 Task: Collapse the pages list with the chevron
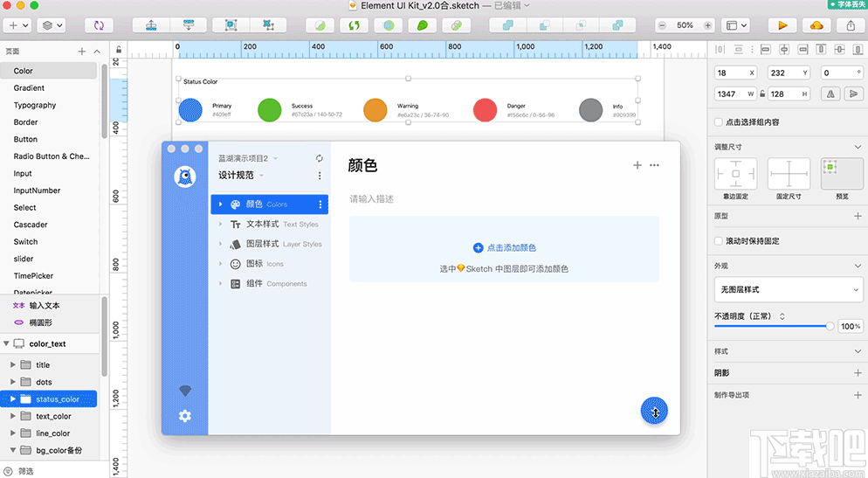coord(97,52)
